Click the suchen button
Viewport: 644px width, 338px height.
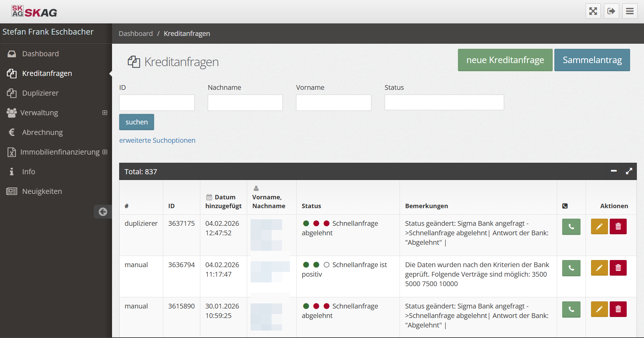[x=136, y=122]
